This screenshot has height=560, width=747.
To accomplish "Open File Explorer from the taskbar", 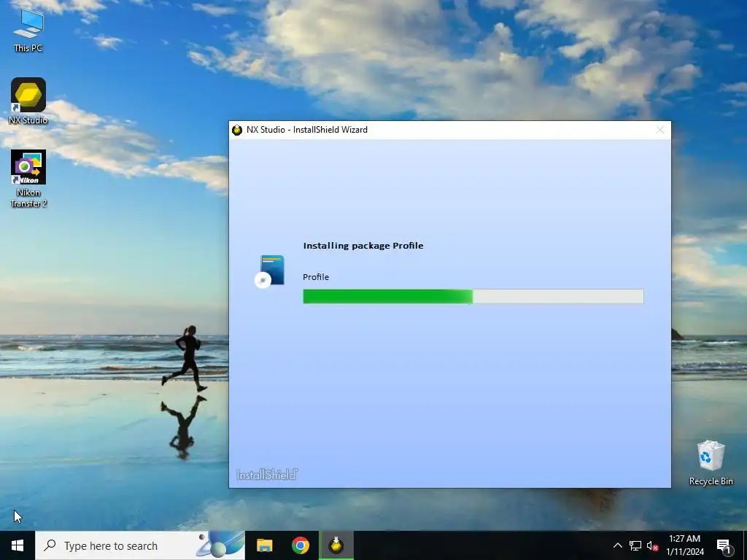I will (264, 545).
